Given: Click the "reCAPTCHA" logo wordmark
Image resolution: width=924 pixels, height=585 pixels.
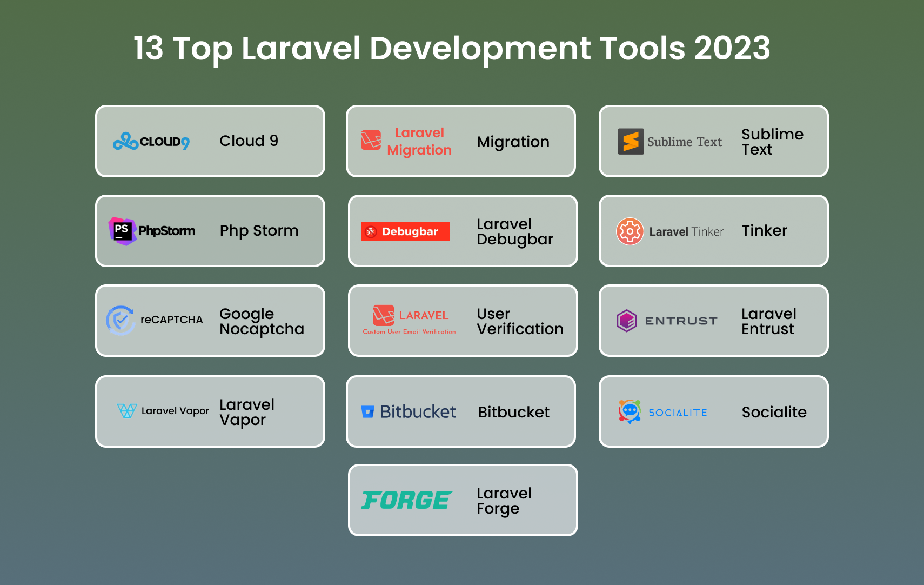Looking at the screenshot, I should [x=172, y=320].
